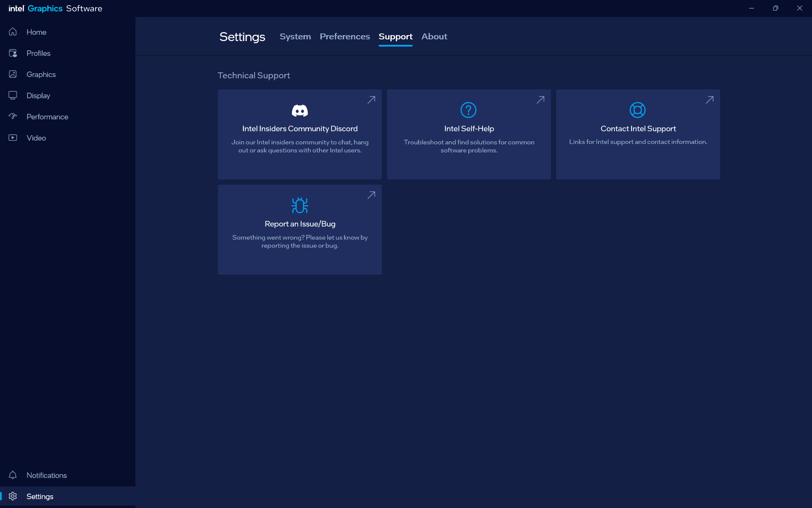Viewport: 812px width, 508px height.
Task: Switch to the System tab
Action: coord(295,36)
